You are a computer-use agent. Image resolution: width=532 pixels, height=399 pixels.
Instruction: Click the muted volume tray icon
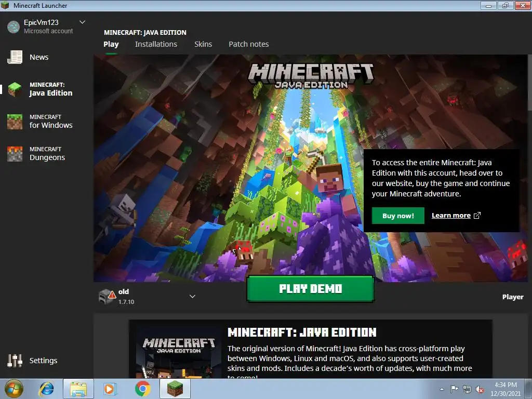[480, 389]
